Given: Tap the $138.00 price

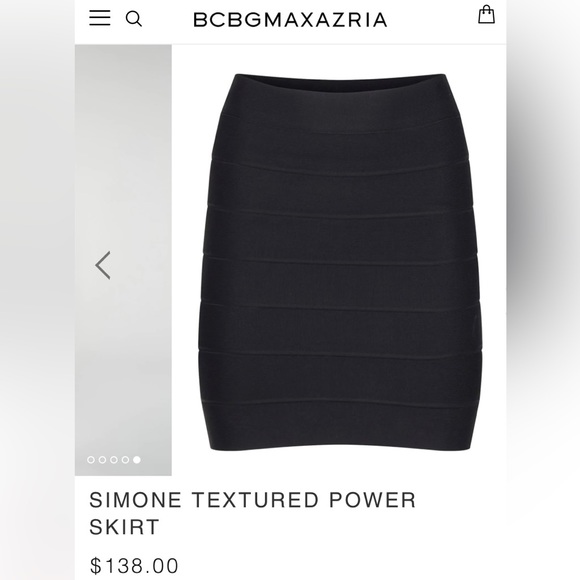Looking at the screenshot, I should pyautogui.click(x=134, y=566).
